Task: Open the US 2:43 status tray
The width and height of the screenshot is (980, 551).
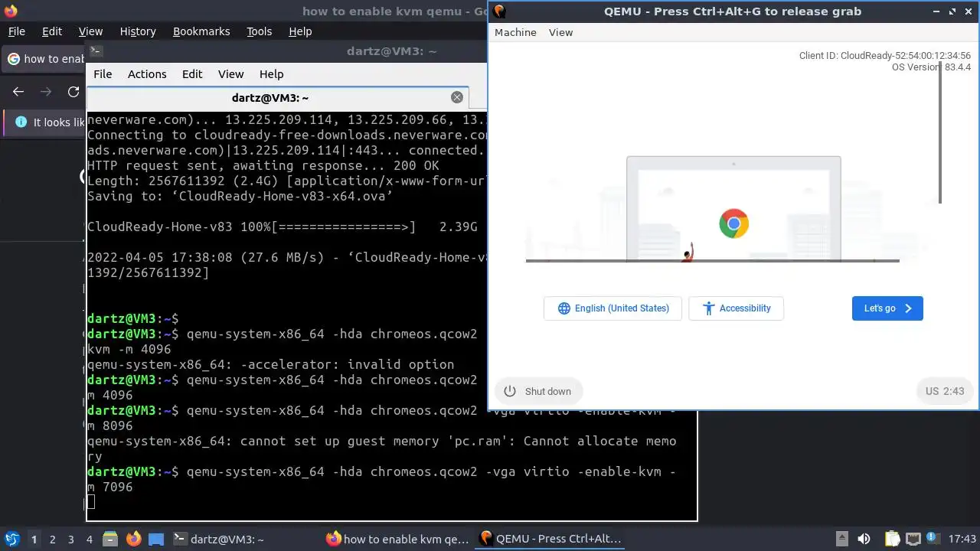Action: [x=944, y=391]
